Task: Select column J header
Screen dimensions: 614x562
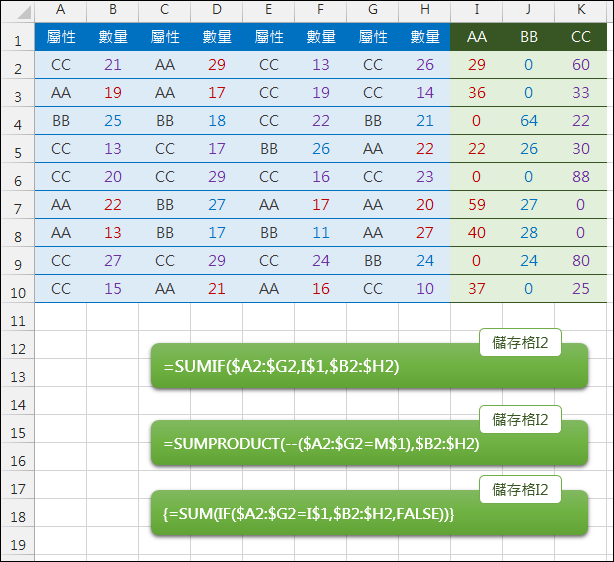Action: pyautogui.click(x=528, y=9)
